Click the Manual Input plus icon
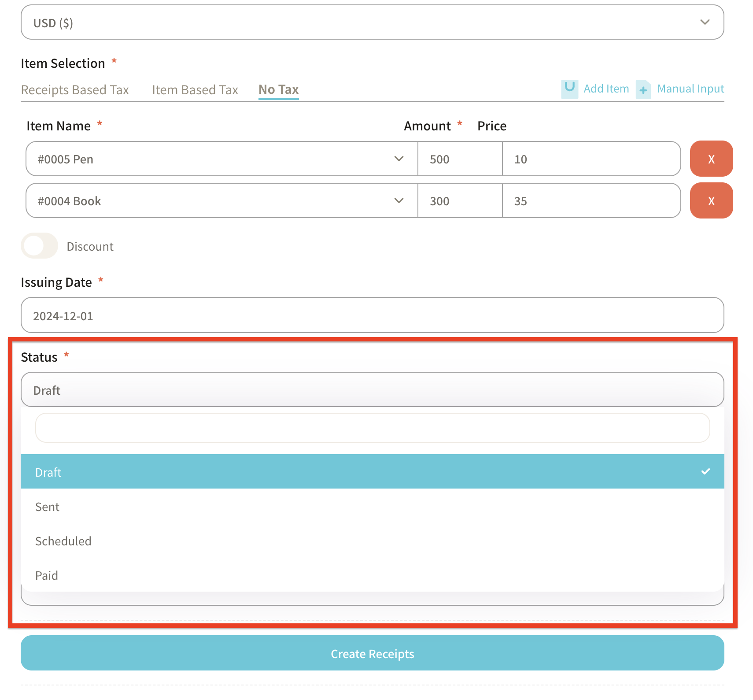 coord(643,89)
